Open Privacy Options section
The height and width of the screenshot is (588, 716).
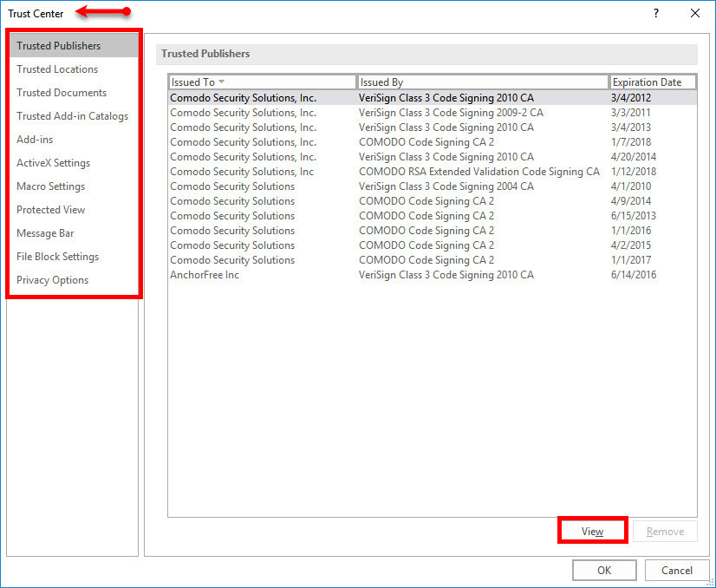point(74,280)
